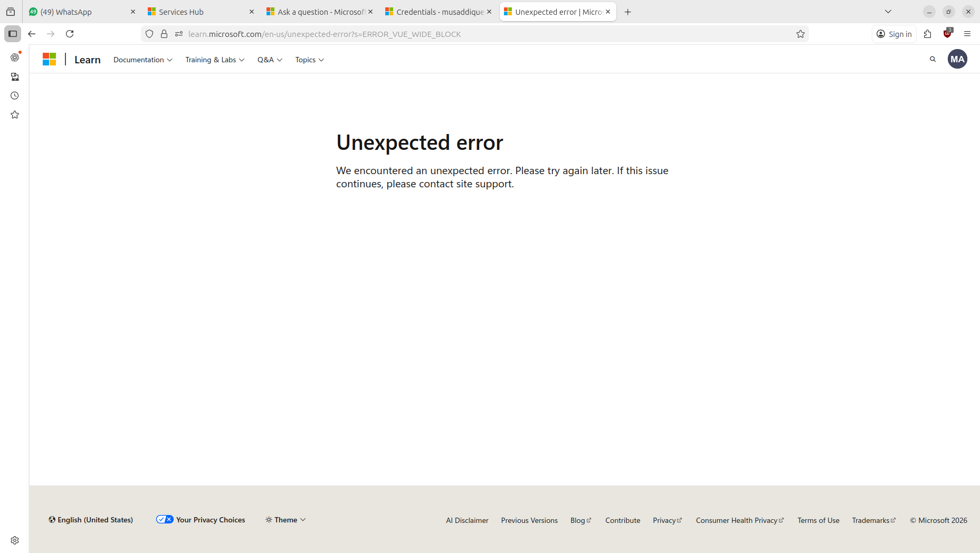
Task: Open the Extensions puzzle icon
Action: (928, 34)
